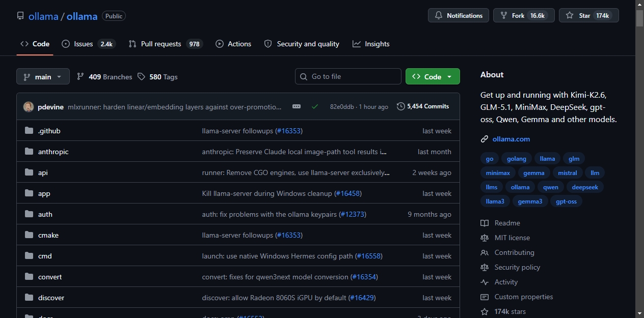Expand the commit message ellipsis button

297,106
